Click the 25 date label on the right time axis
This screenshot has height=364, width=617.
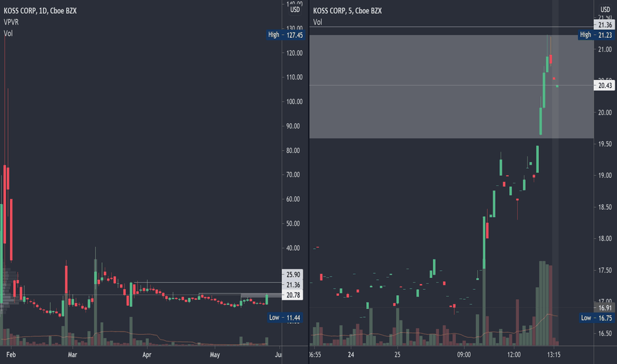point(397,355)
